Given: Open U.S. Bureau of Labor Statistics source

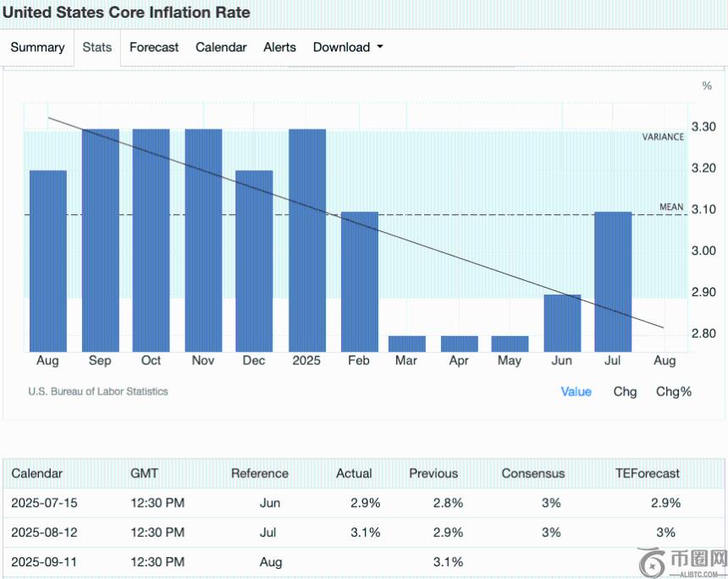Looking at the screenshot, I should coord(98,391).
